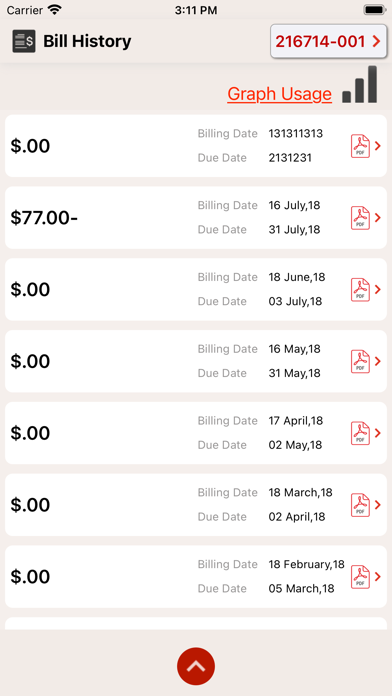The height and width of the screenshot is (696, 392).
Task: Open PDF for the 16 July,18 bill
Action: pos(360,218)
